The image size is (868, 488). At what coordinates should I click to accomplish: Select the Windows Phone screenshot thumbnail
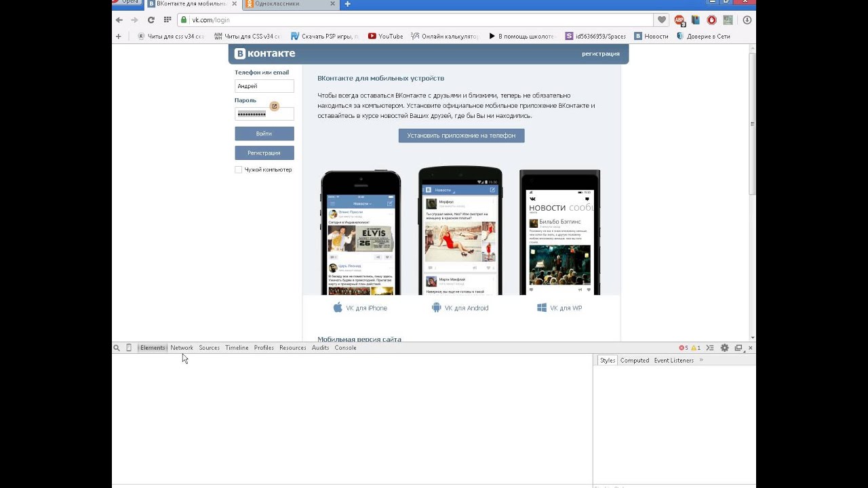click(x=559, y=232)
